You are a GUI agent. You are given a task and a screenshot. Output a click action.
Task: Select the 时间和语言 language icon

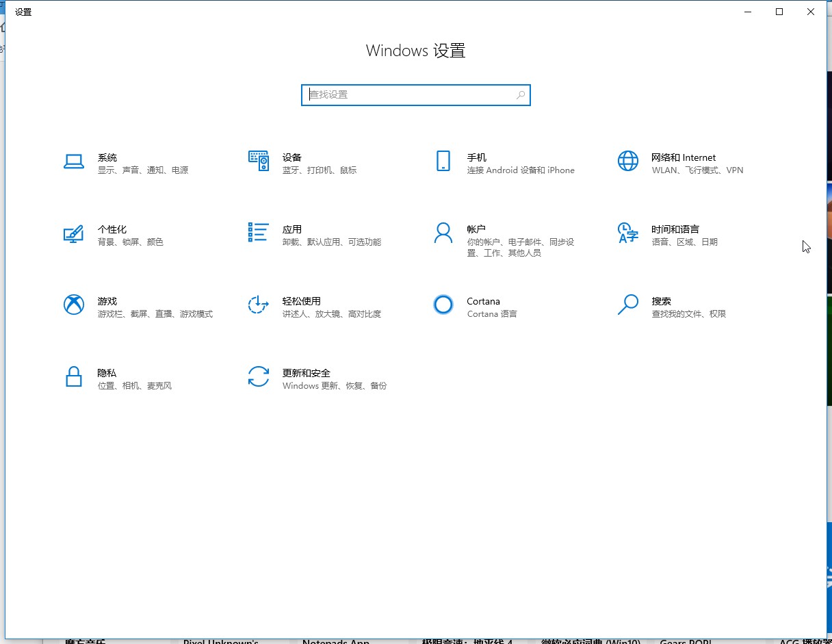tap(627, 233)
